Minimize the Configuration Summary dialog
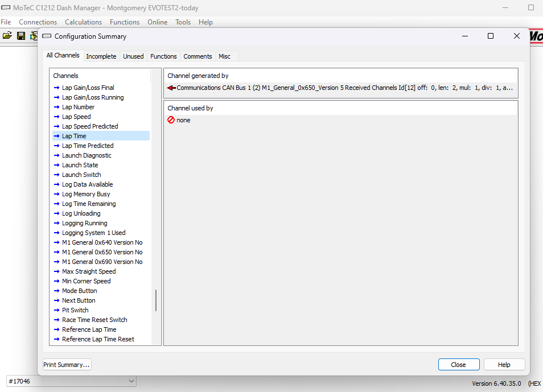The width and height of the screenshot is (543, 392). tap(465, 36)
